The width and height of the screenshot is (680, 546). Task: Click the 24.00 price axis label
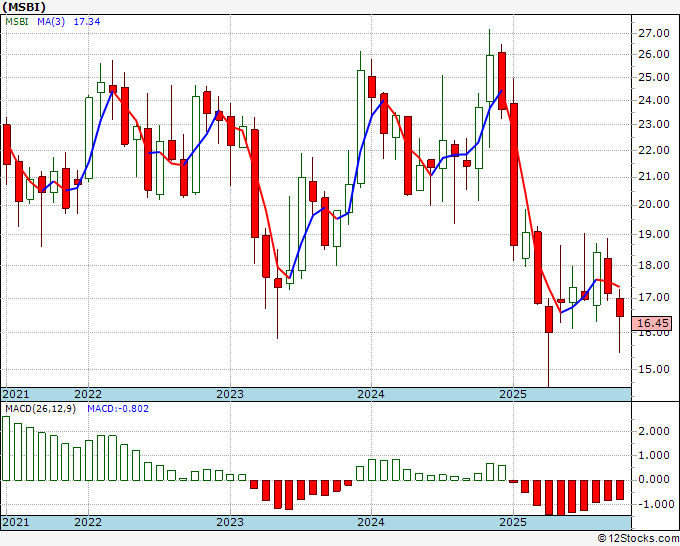click(654, 100)
